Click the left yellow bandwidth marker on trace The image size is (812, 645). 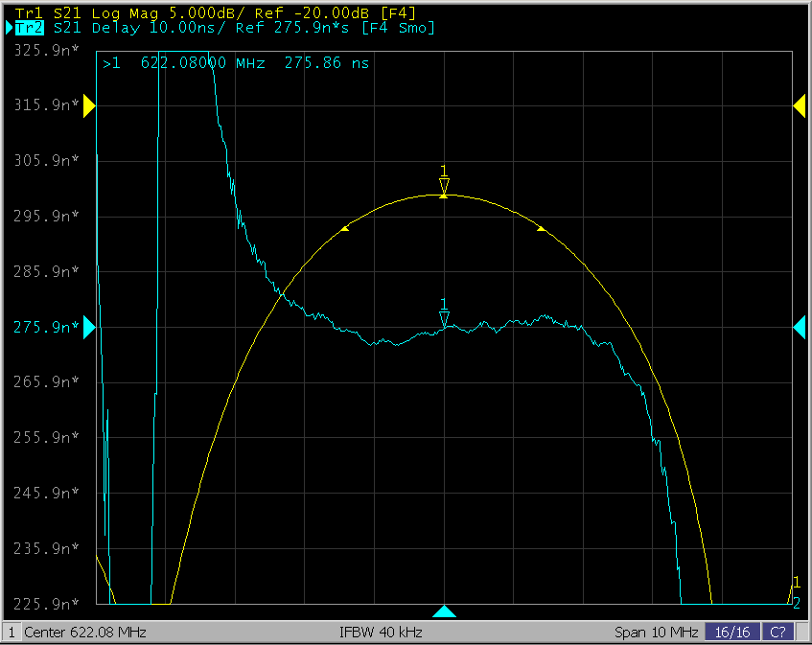point(345,229)
